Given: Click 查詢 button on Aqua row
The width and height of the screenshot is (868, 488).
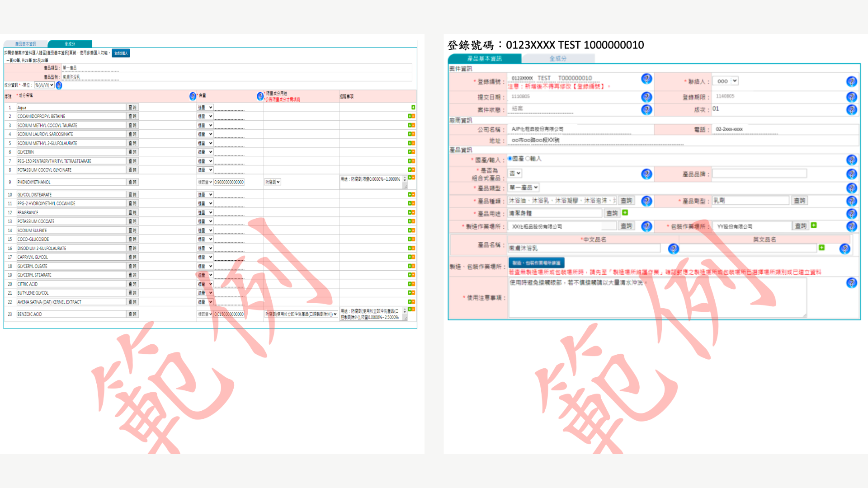Looking at the screenshot, I should tap(132, 108).
